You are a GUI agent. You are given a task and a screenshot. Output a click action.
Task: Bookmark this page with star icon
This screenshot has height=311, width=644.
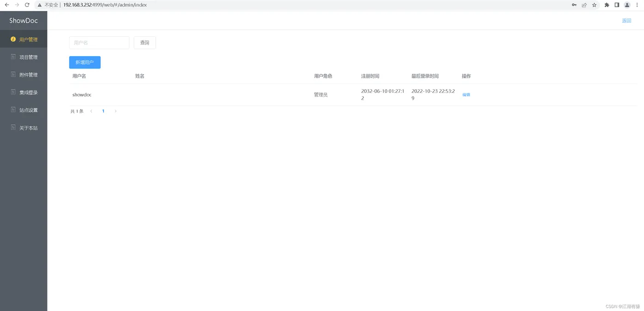tap(594, 5)
